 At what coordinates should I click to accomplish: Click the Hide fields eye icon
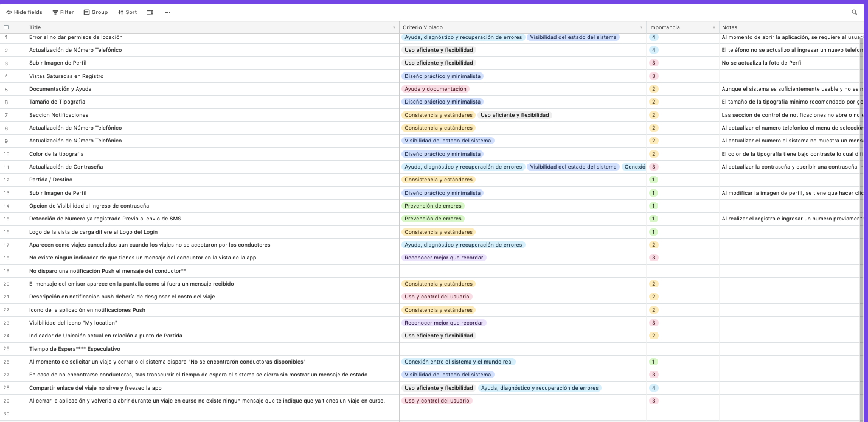pyautogui.click(x=9, y=12)
